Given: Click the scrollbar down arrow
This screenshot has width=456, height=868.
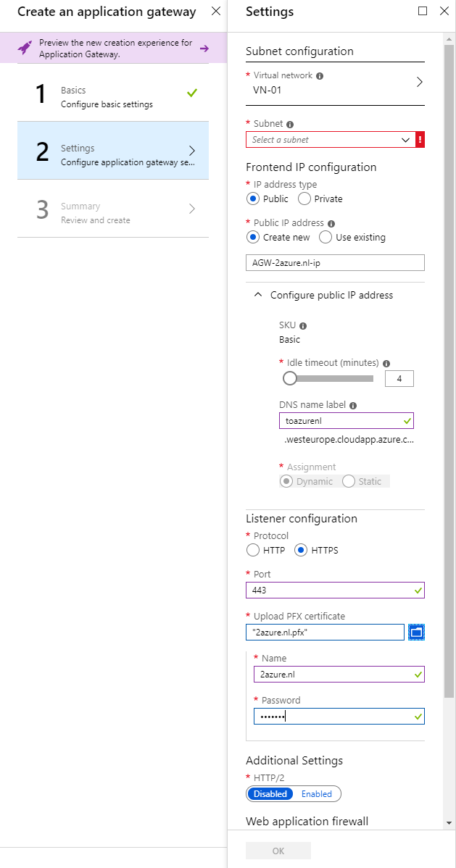Looking at the screenshot, I should [449, 823].
